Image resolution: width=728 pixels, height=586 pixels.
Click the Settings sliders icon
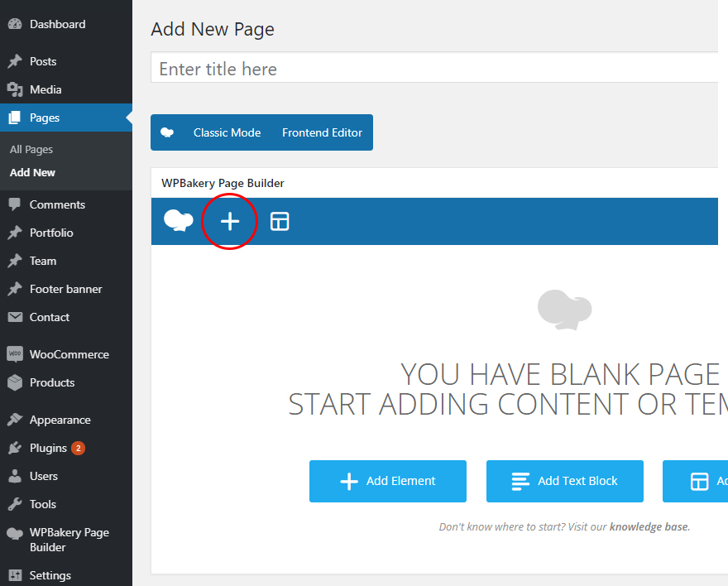click(x=15, y=575)
